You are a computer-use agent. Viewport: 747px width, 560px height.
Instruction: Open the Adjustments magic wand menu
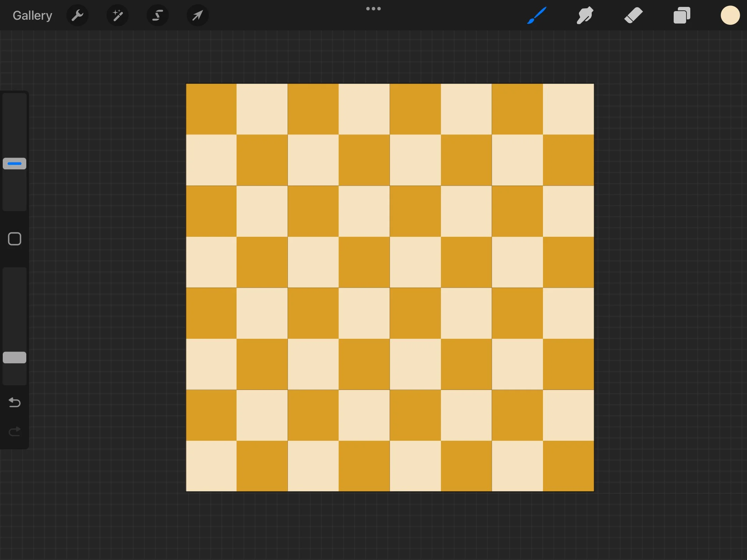click(117, 15)
